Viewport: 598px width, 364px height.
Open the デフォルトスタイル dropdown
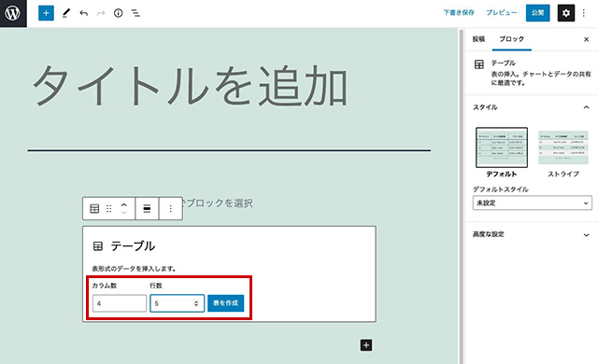click(533, 203)
